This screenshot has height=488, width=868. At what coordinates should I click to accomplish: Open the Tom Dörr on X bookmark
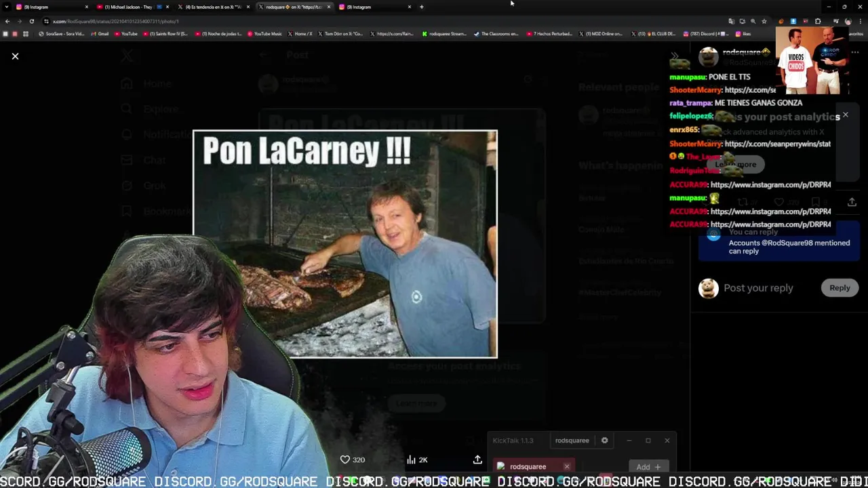(340, 34)
